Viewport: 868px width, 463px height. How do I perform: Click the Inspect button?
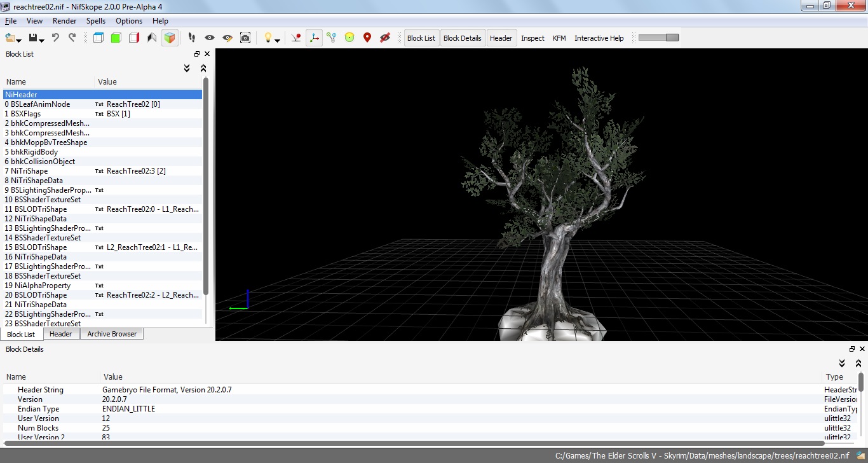pyautogui.click(x=532, y=38)
